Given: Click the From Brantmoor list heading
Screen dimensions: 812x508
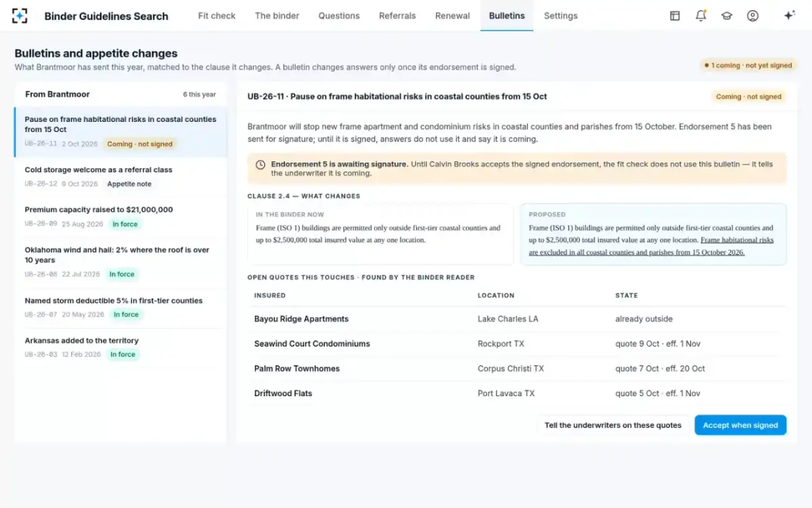Looking at the screenshot, I should click(x=58, y=95).
